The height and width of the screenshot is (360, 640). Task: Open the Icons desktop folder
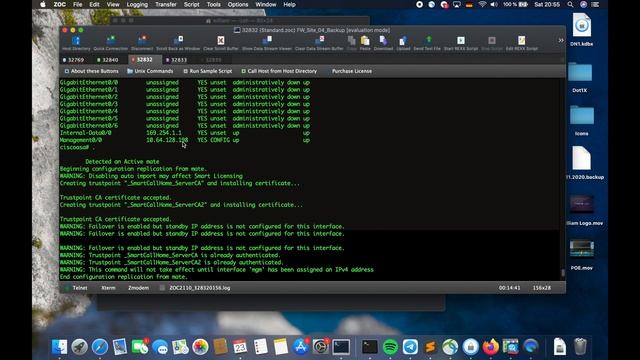pyautogui.click(x=582, y=120)
